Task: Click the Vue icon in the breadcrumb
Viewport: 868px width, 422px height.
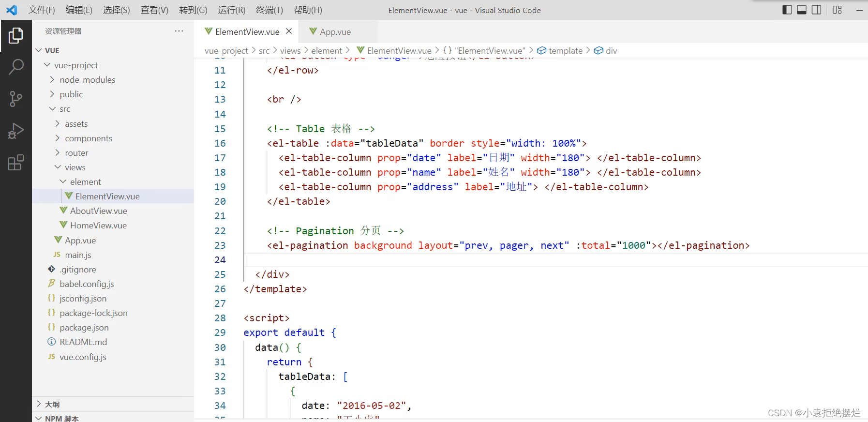Action: [x=360, y=50]
